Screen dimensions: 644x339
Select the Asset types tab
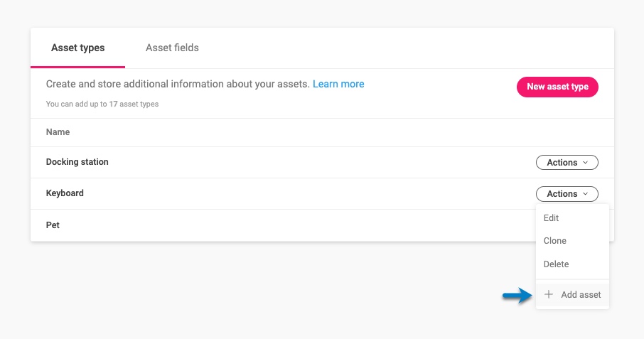pyautogui.click(x=77, y=48)
